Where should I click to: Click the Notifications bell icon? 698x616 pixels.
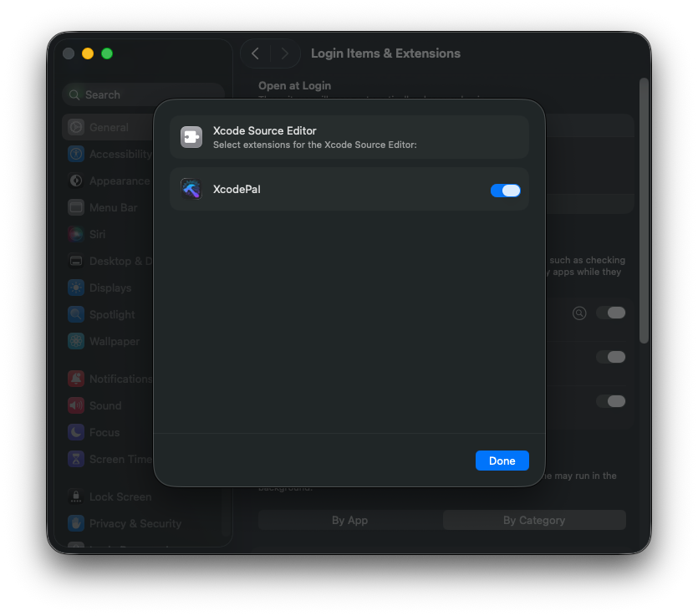pos(76,379)
